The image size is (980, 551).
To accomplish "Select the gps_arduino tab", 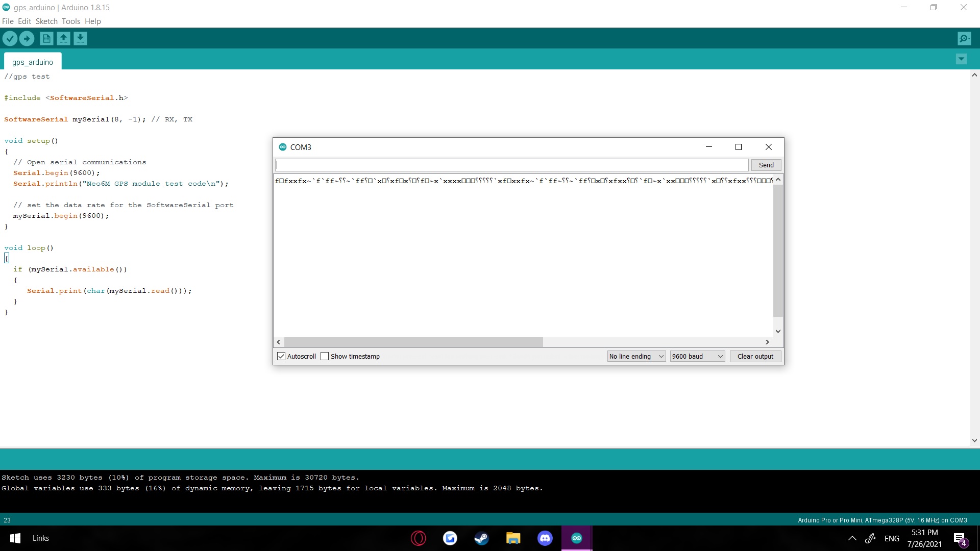I will click(x=33, y=62).
